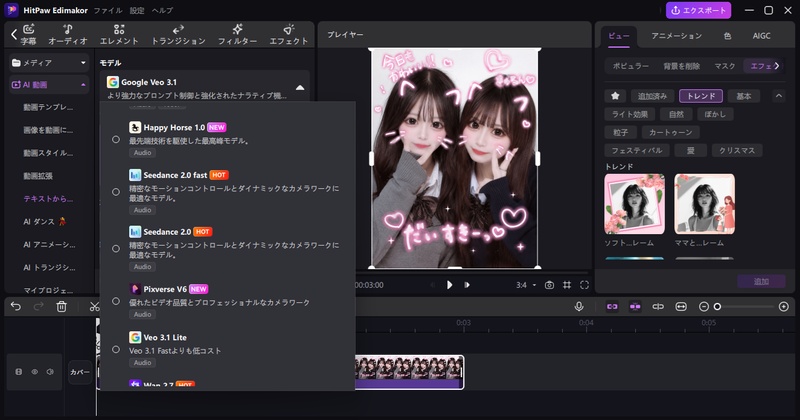This screenshot has height=420, width=800.
Task: Open the 3:4 aspect ratio dropdown
Action: (526, 285)
